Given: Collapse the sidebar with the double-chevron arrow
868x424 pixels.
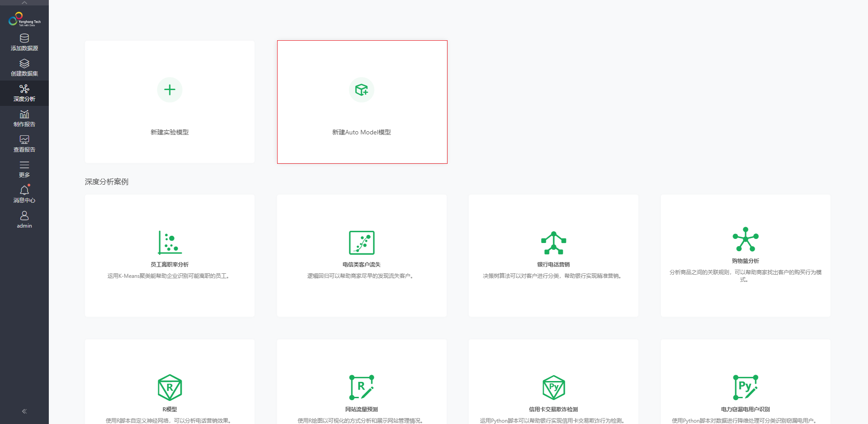Looking at the screenshot, I should pos(24,411).
